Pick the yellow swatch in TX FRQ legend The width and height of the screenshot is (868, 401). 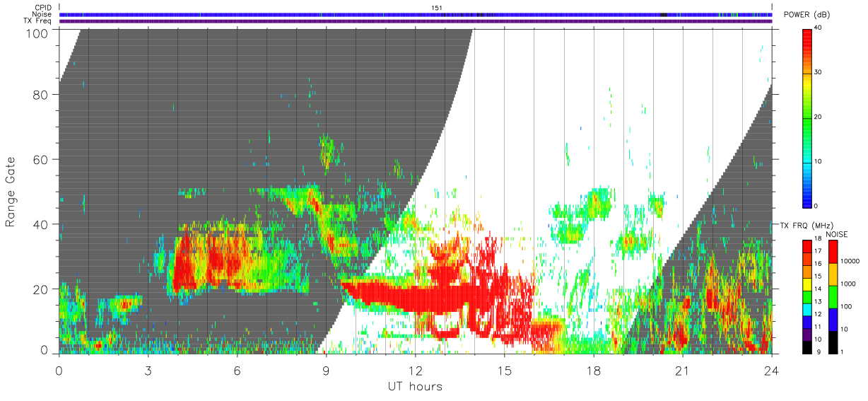(808, 284)
